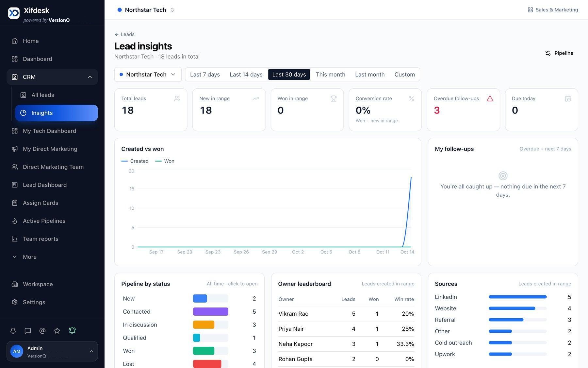
Task: Click the Website source row
Action: [x=503, y=308]
